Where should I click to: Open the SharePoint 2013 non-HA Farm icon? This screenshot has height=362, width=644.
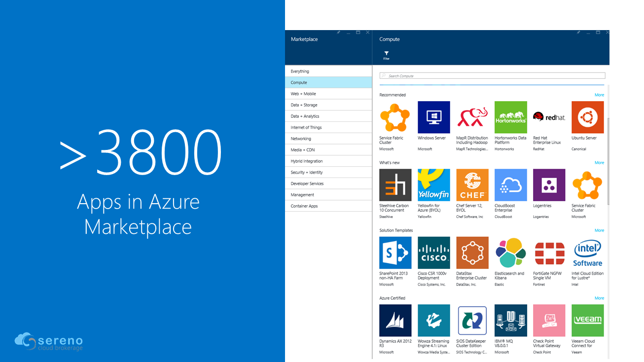(395, 253)
